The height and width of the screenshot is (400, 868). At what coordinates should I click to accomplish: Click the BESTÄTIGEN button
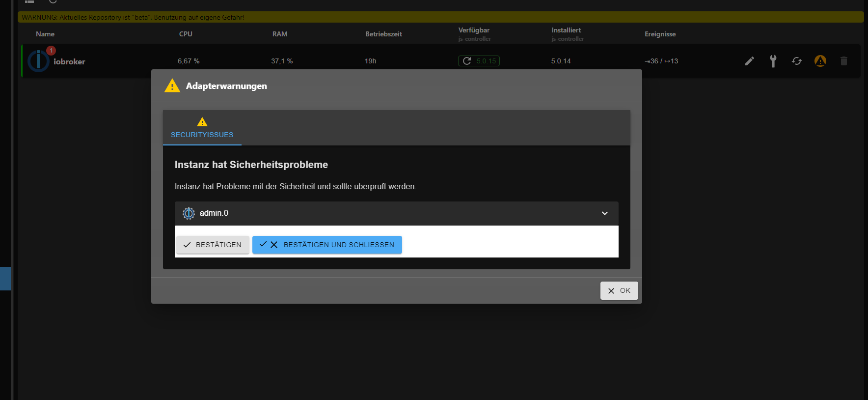[213, 245]
